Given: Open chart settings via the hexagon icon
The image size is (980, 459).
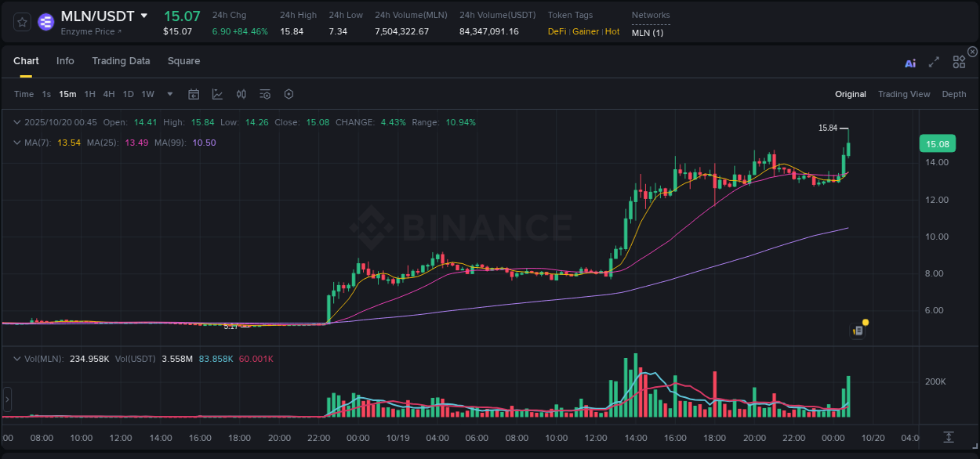Looking at the screenshot, I should (x=289, y=93).
